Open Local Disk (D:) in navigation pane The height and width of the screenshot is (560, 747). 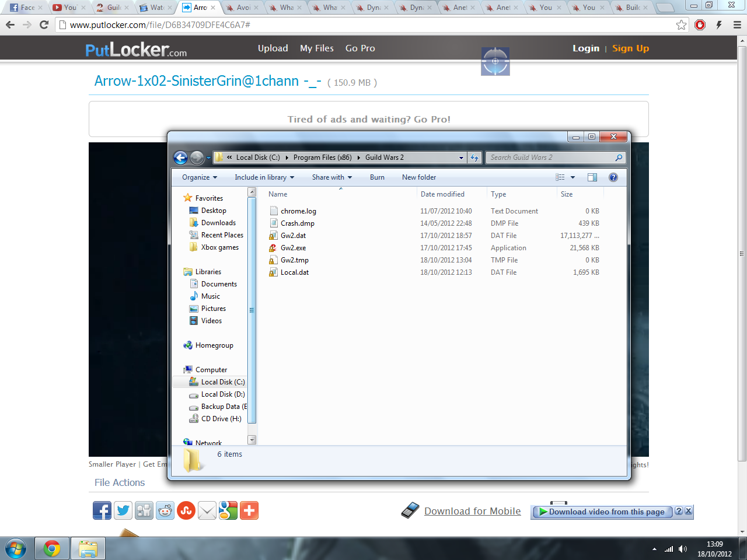(222, 394)
